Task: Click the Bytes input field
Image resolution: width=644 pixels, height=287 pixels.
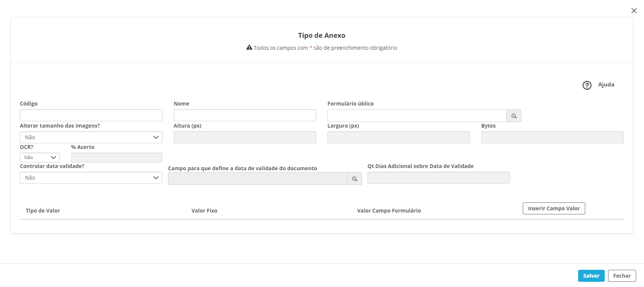Action: (552, 137)
